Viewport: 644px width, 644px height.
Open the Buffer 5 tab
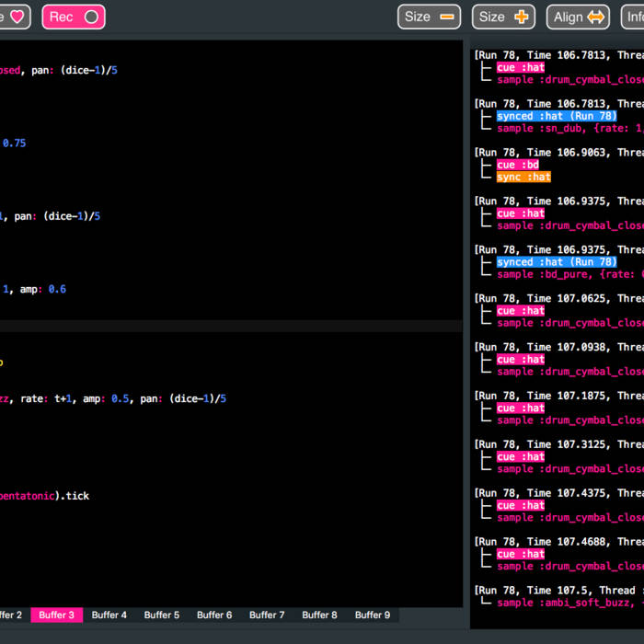click(162, 615)
